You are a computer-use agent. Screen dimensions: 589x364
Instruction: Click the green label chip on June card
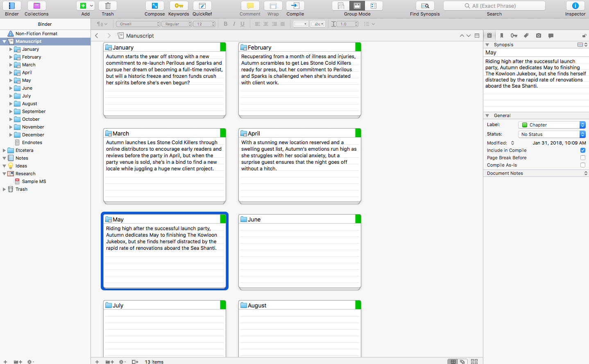pos(358,219)
